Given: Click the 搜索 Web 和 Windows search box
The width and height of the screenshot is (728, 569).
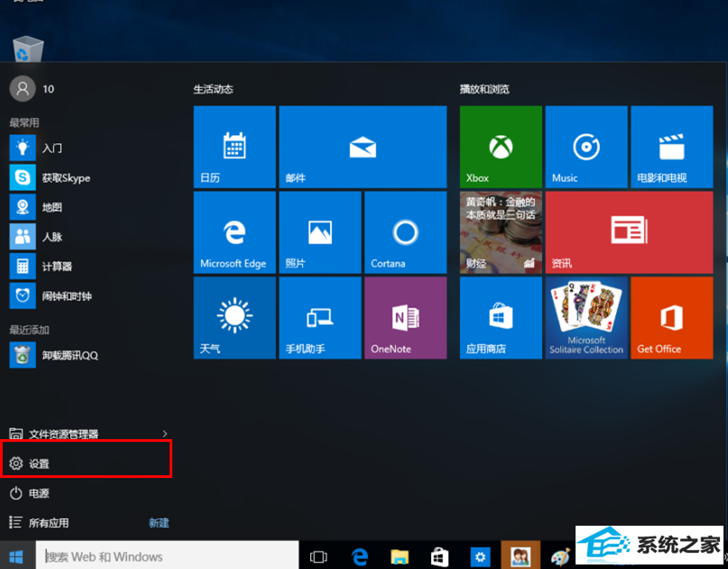Looking at the screenshot, I should (167, 556).
